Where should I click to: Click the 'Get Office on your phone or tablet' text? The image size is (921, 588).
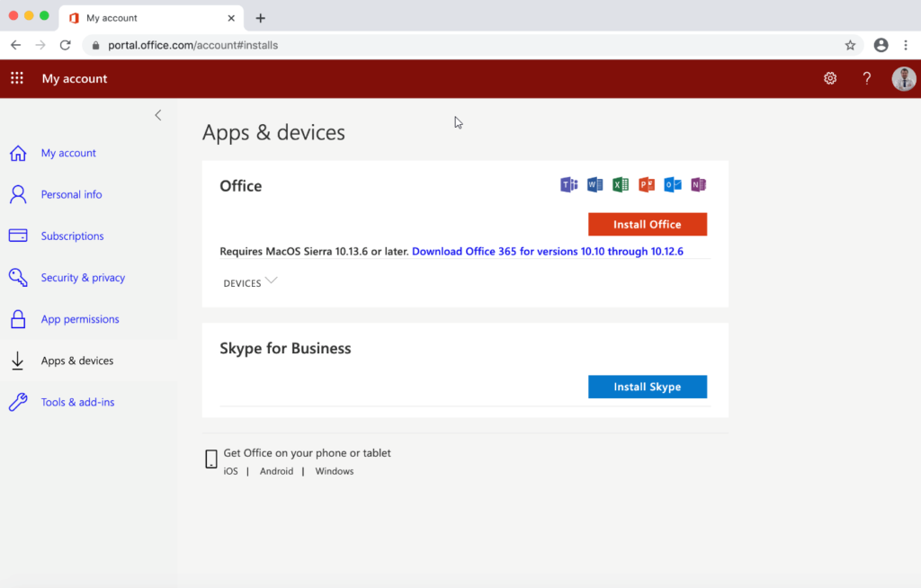(308, 453)
